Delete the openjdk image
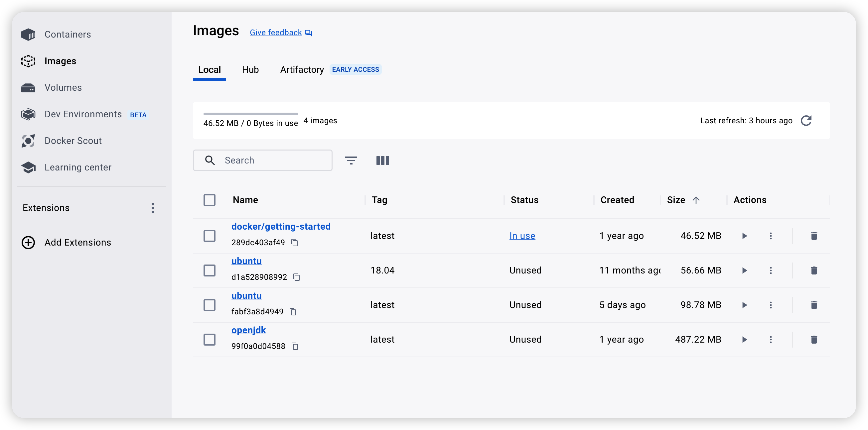The image size is (868, 430). point(814,339)
